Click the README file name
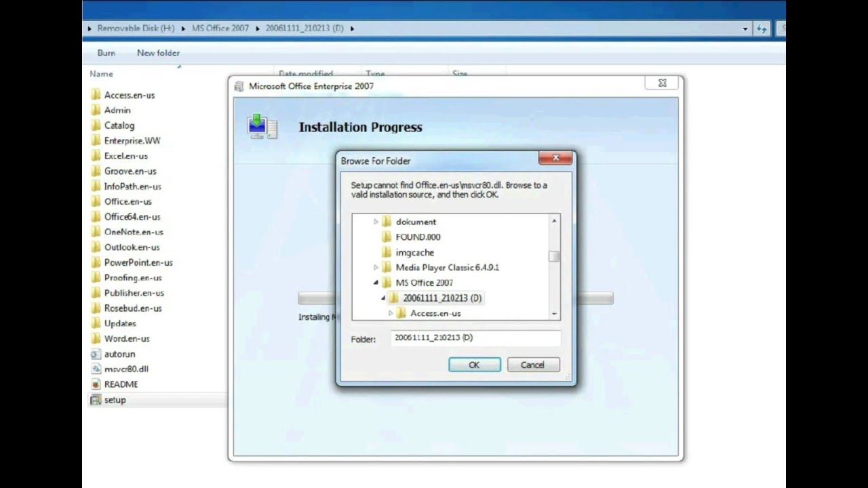Viewport: 868px width, 488px height. click(121, 384)
